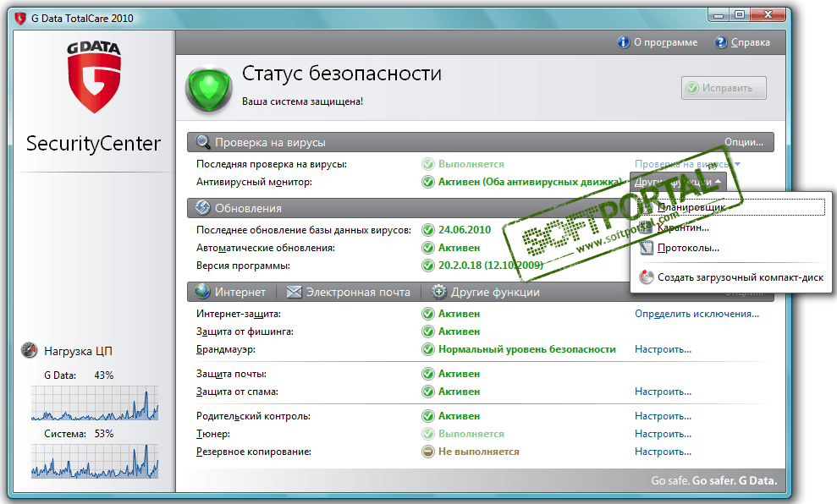Click the check icon for Родительский контроль

tap(428, 416)
